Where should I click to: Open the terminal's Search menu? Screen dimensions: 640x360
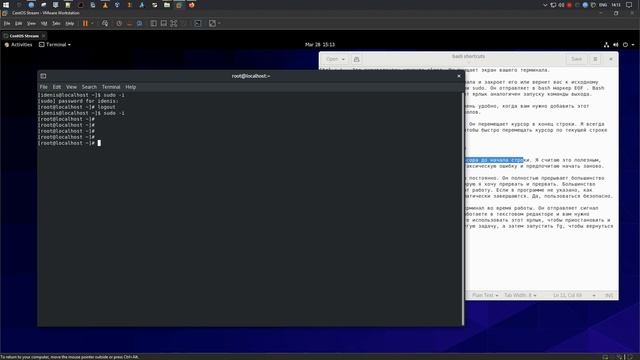89,87
